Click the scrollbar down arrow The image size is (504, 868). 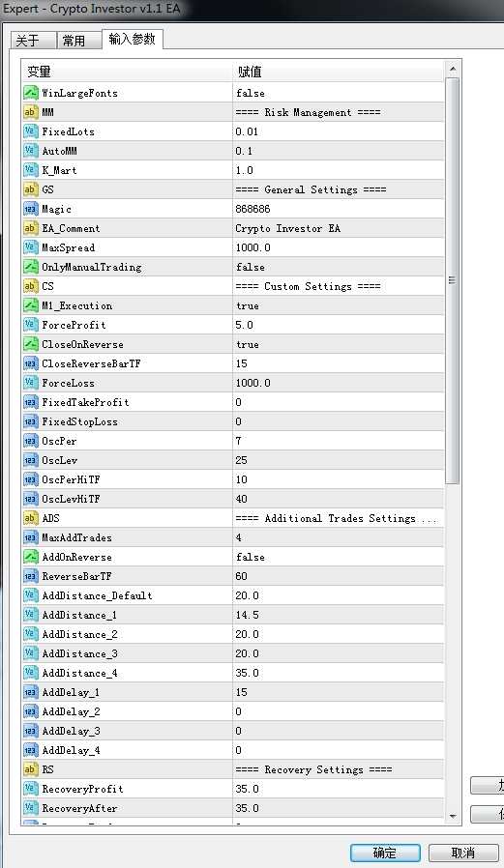coord(453,816)
